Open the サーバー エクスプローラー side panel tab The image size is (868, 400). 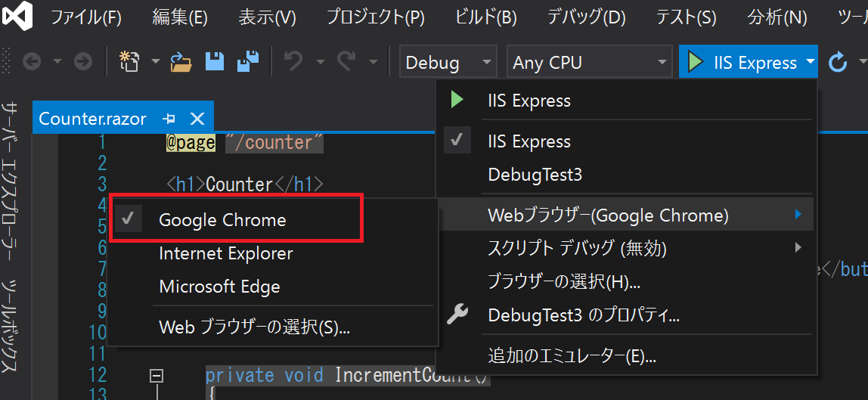[x=10, y=182]
